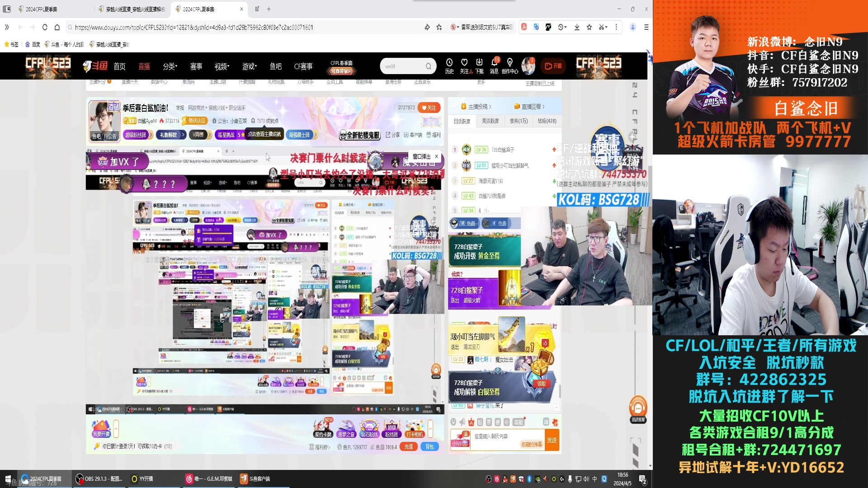
Task: Click the 开播 (go live) button
Action: pyautogui.click(x=553, y=66)
